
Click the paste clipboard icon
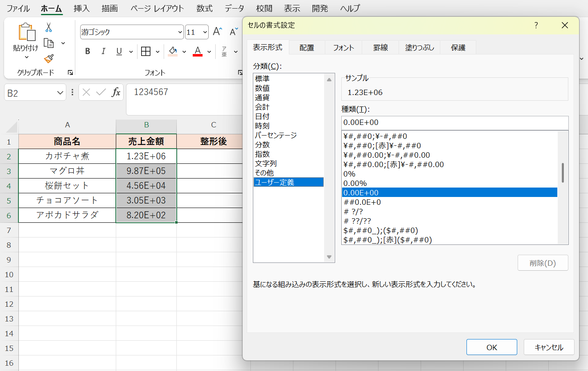tap(25, 32)
